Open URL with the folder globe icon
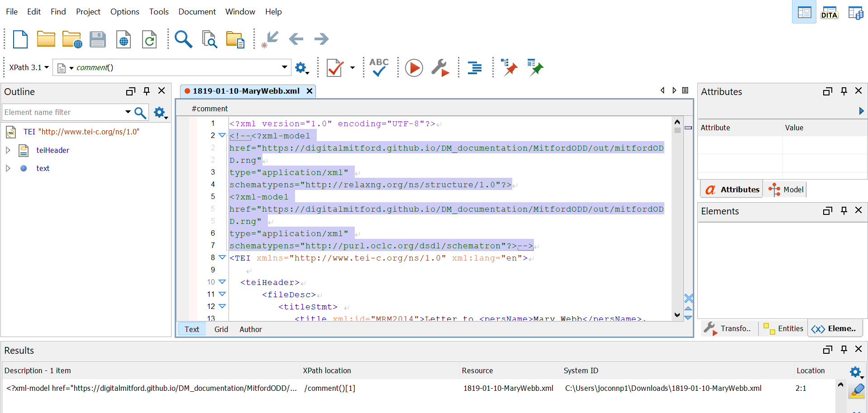868x413 pixels. (x=72, y=39)
